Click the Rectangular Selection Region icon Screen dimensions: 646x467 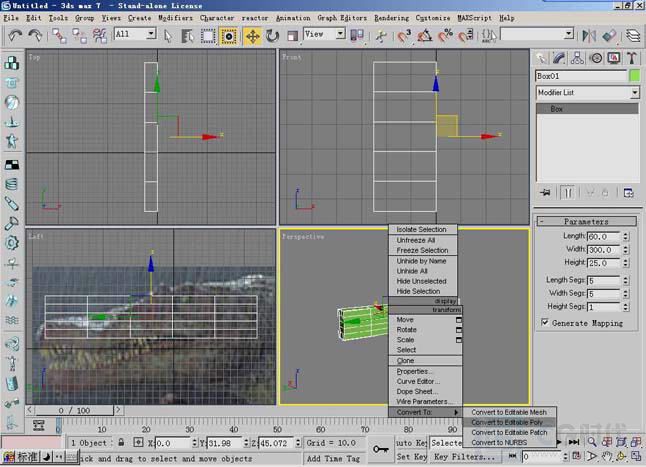coord(208,36)
